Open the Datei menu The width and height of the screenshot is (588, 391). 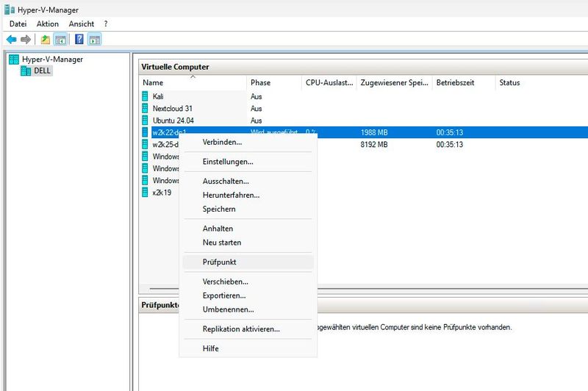click(18, 24)
